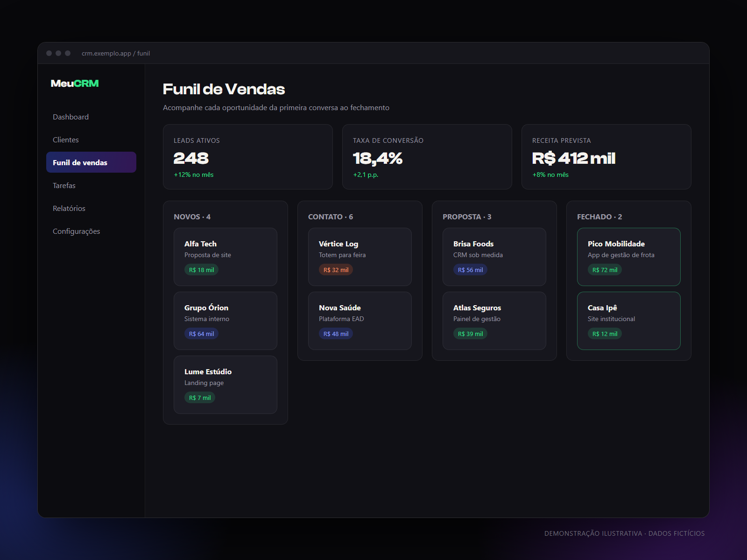Click the MeuCRM logo

75,84
